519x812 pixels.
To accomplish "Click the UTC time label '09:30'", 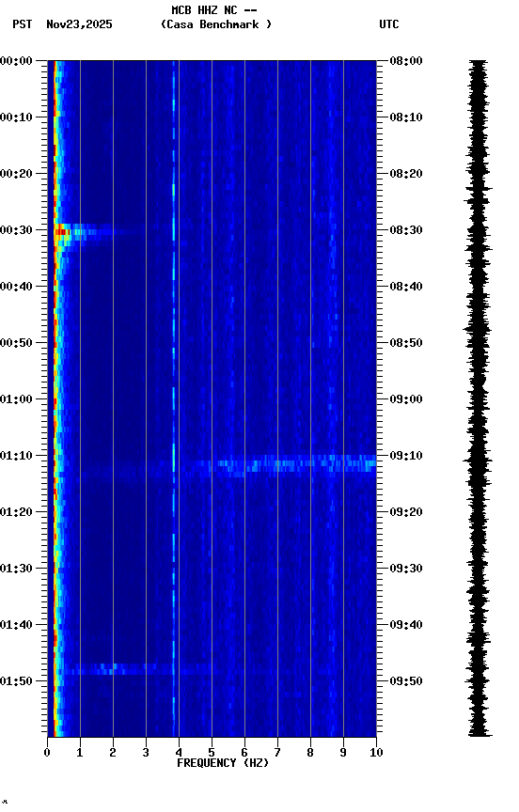I will [406, 569].
